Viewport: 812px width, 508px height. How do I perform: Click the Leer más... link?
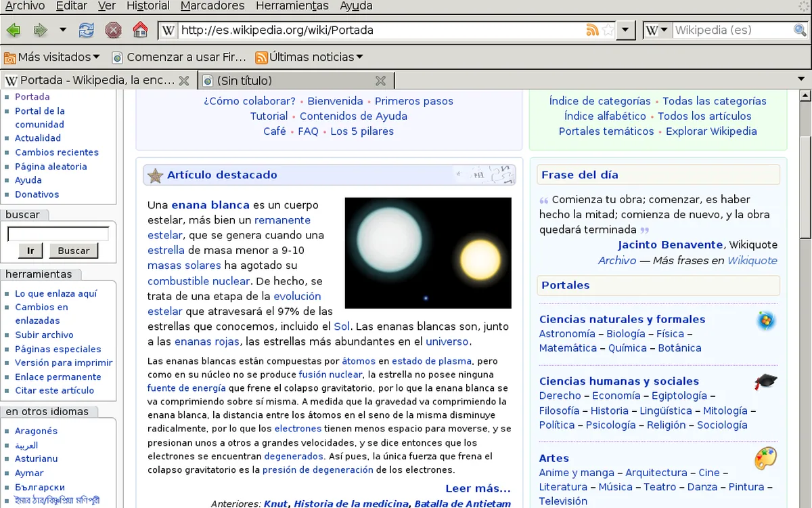(478, 488)
